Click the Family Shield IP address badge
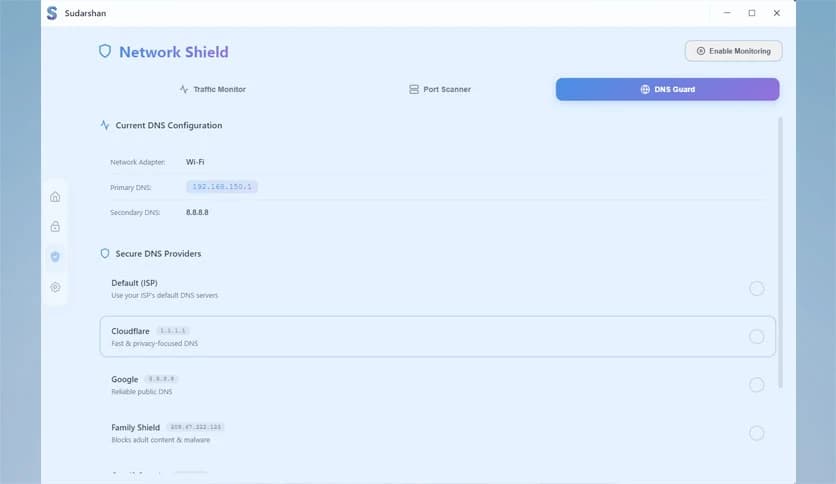Viewport: 836px width, 484px height. [196, 427]
